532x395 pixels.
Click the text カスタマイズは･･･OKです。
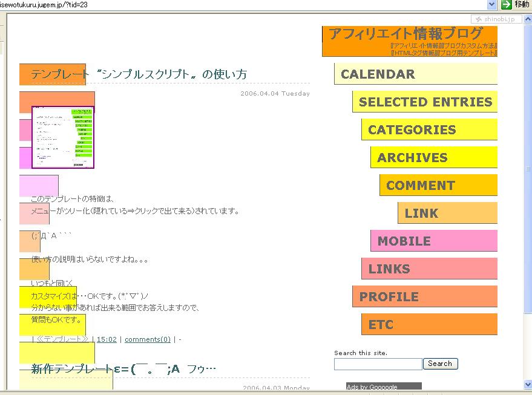point(90,296)
